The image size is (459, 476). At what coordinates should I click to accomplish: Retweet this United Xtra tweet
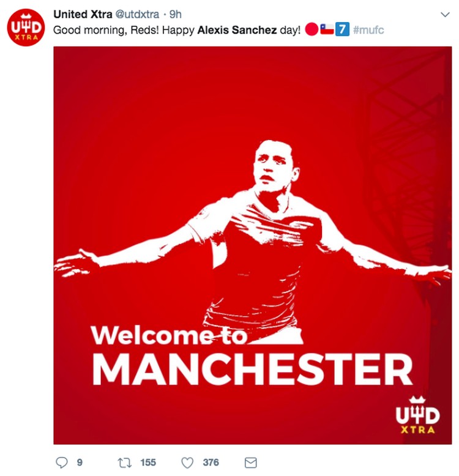(124, 463)
